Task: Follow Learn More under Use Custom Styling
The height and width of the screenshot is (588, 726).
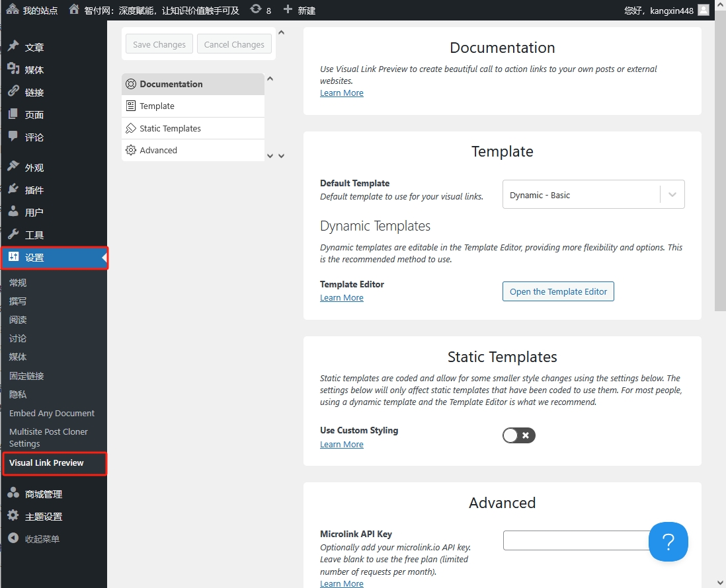Action: point(342,445)
